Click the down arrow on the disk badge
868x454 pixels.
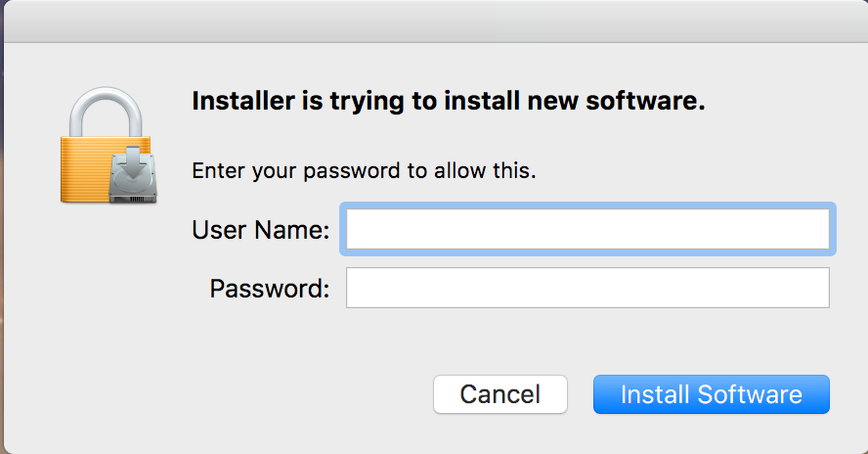(133, 162)
